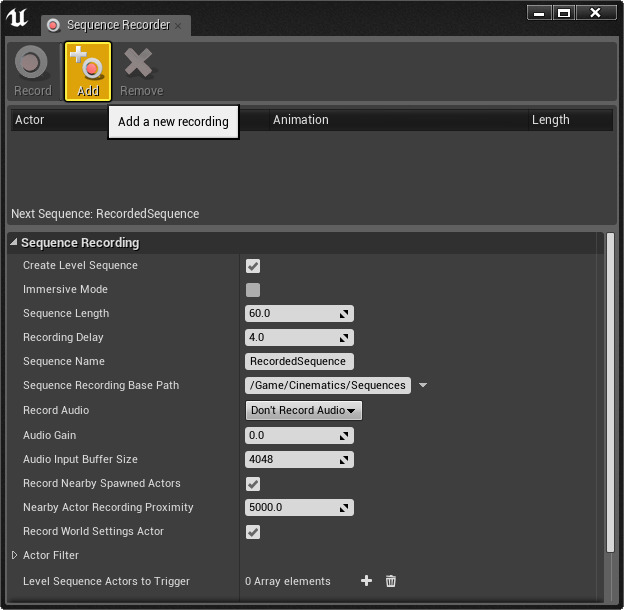Expand the Actor Filter section

(15, 555)
